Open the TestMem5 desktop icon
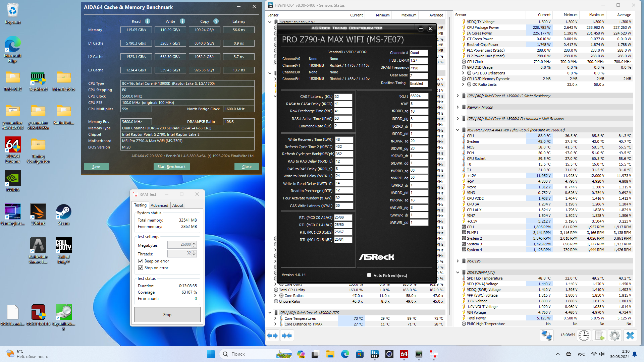The image size is (644, 362). tap(38, 81)
